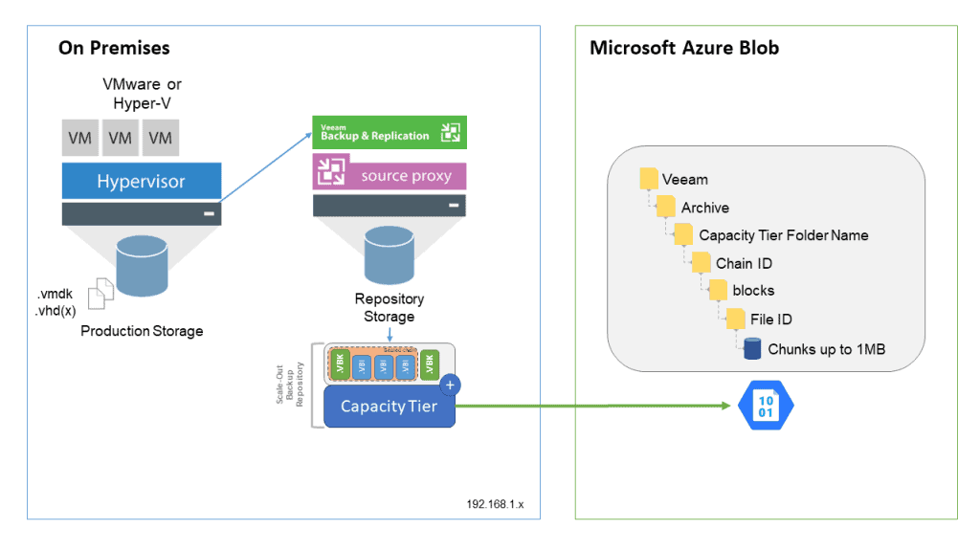Open the Capacity Tier Folder Name folder
980x551 pixels.
[683, 234]
